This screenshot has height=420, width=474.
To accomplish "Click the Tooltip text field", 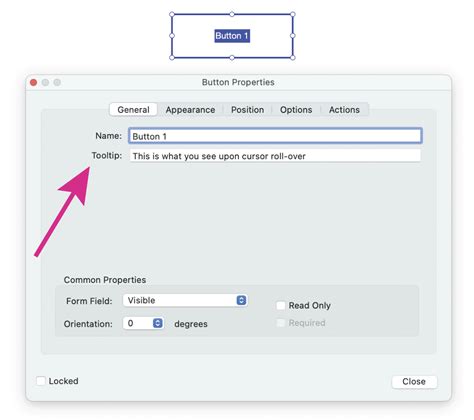I will pyautogui.click(x=275, y=156).
